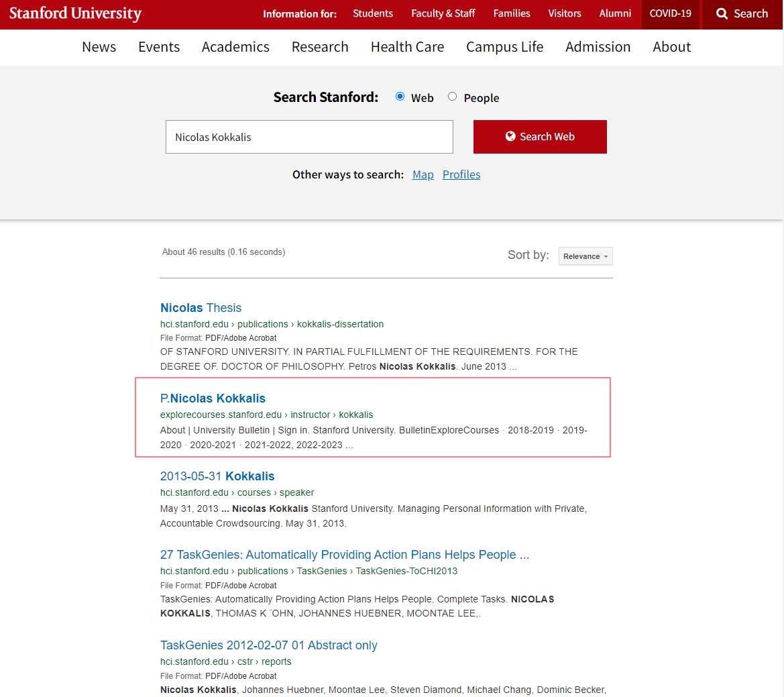Go to Visitors information
Viewport: 784px width, 697px height.
[x=565, y=13]
